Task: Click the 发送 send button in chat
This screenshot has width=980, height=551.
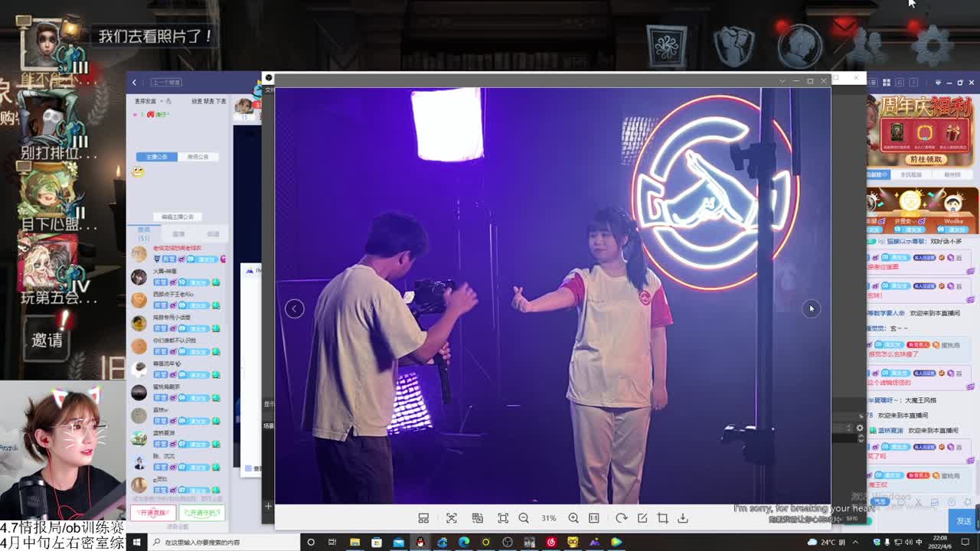Action: 964,520
